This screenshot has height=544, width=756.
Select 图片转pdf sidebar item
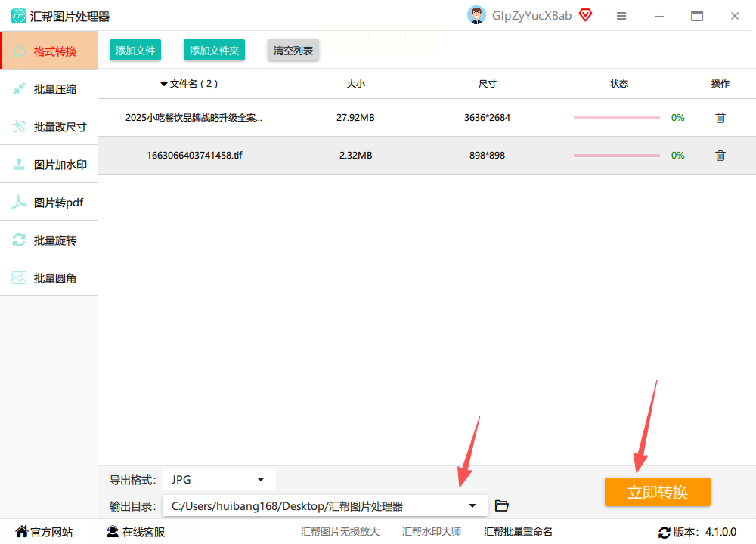point(48,202)
